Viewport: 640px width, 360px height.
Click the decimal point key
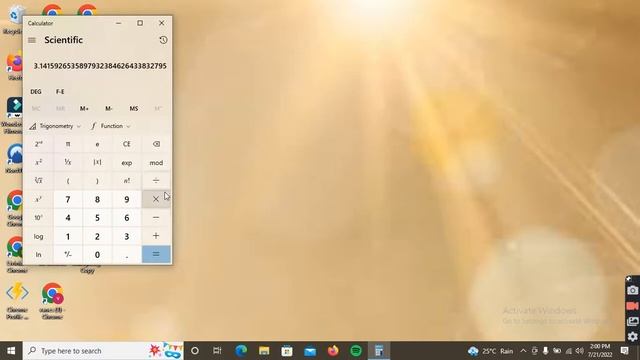click(127, 254)
